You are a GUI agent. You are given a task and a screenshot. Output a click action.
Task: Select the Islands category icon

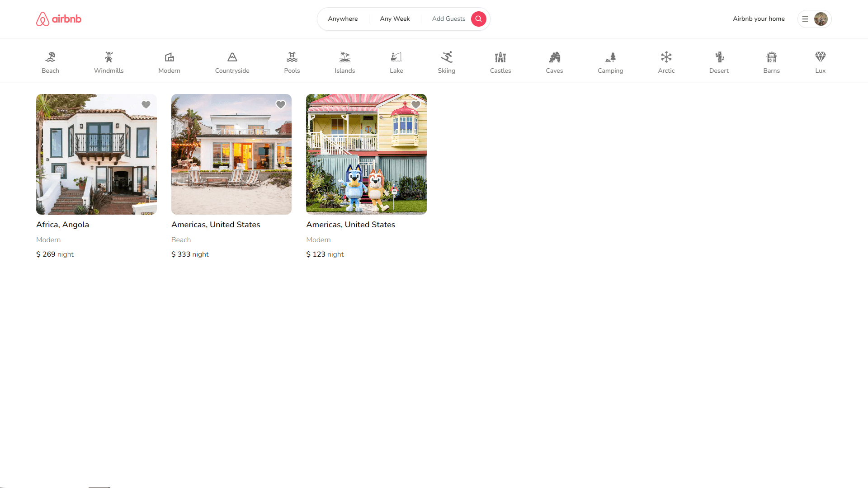(345, 57)
